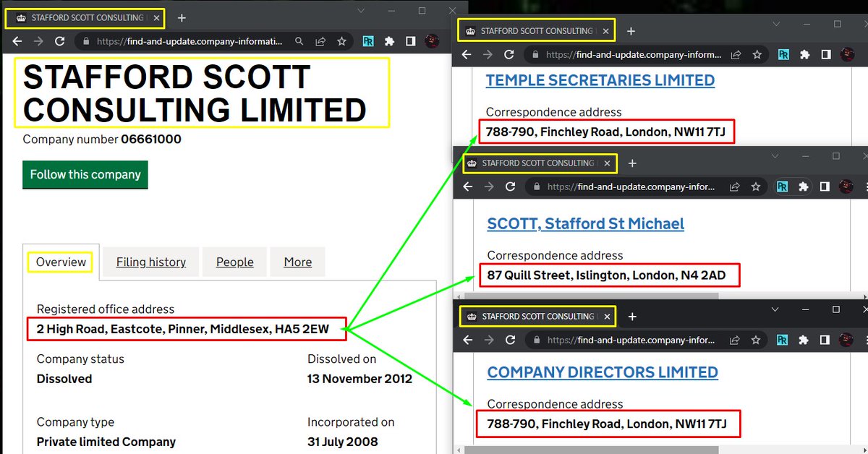Image resolution: width=868 pixels, height=454 pixels.
Task: Bookmark the page with the Company Directors window's star
Action: point(757,340)
